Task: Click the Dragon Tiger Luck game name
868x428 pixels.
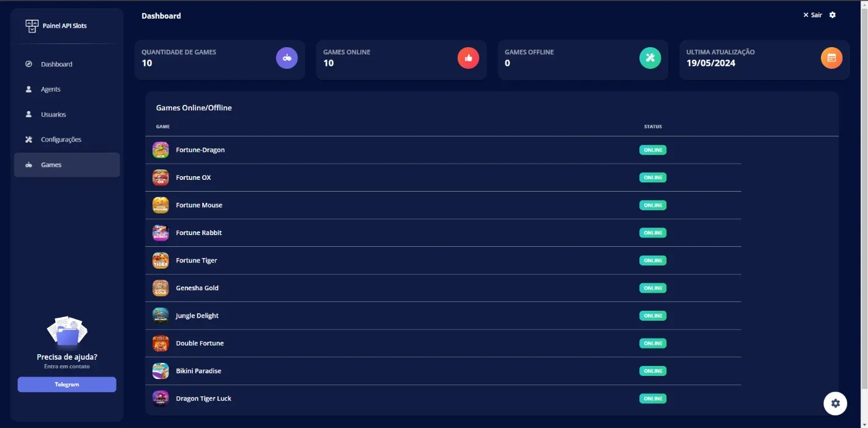Action: (x=203, y=398)
